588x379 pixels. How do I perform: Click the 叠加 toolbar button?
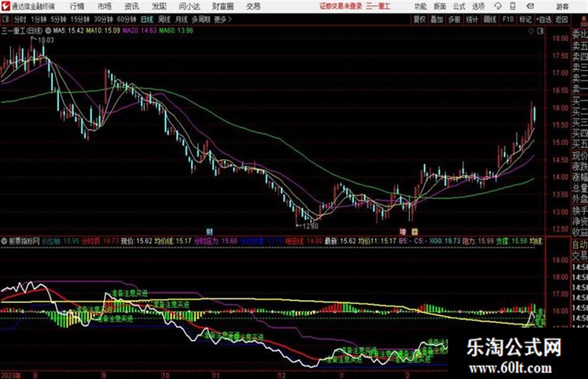(437, 19)
